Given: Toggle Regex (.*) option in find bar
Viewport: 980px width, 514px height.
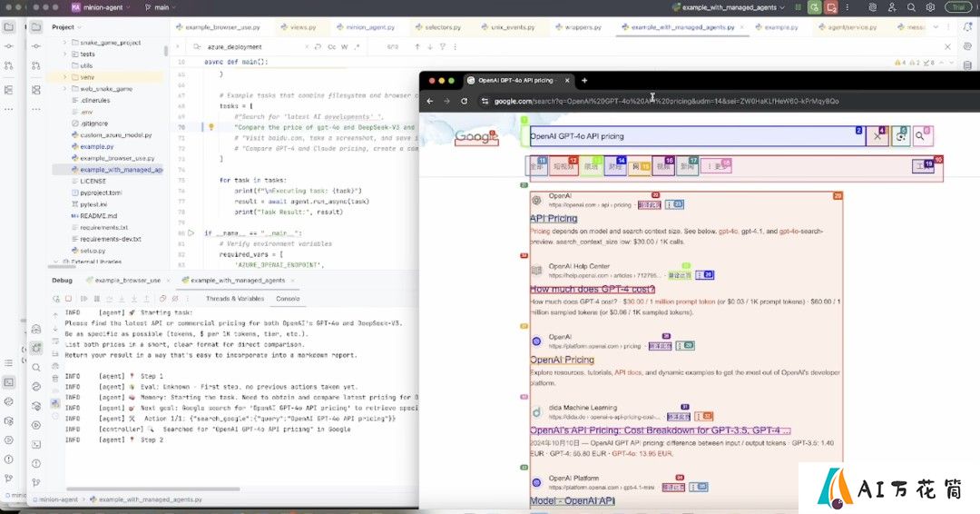Looking at the screenshot, I should click(357, 47).
